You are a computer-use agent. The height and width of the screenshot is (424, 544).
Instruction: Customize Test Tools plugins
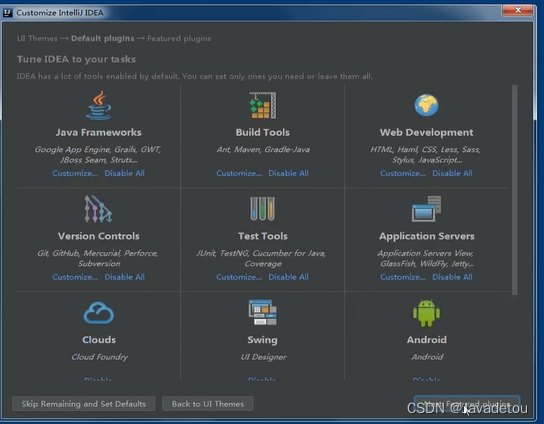click(239, 277)
